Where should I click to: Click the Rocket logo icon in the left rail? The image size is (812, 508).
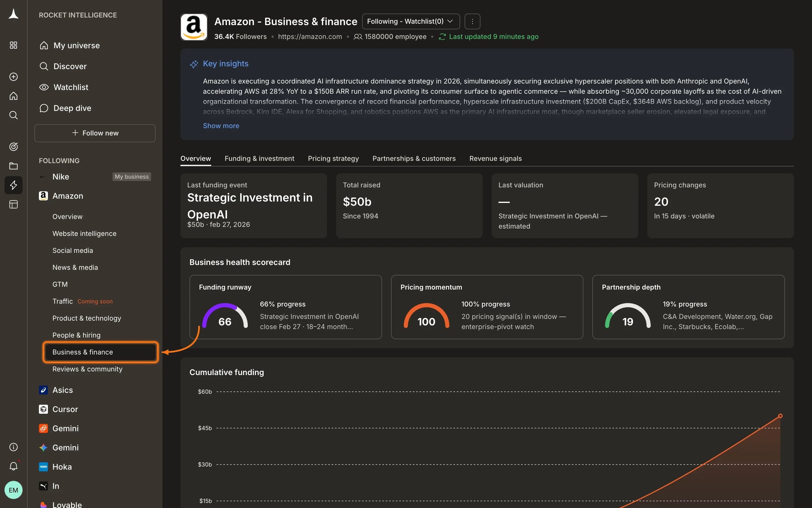[14, 14]
